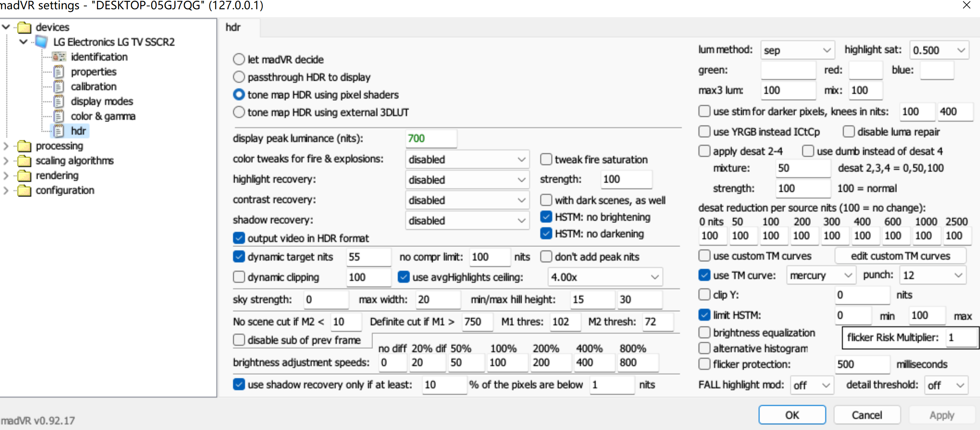Click the LG TV monitor icon
The width and height of the screenshot is (980, 430).
(x=41, y=42)
